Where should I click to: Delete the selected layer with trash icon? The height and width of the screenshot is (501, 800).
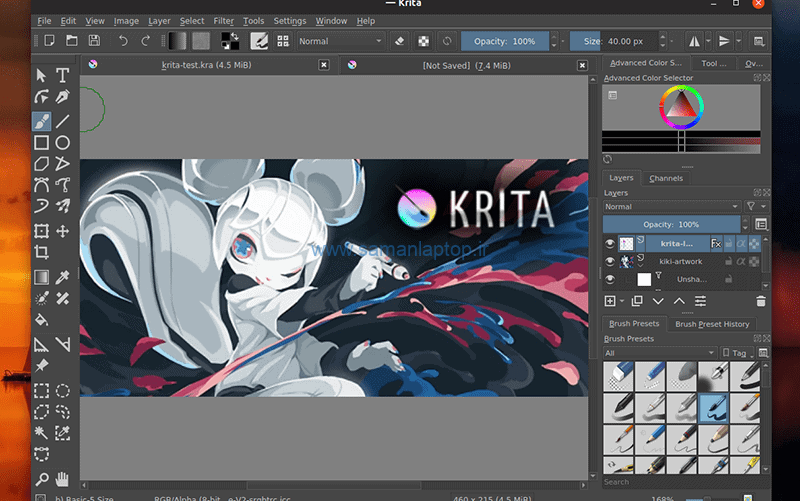tap(761, 301)
